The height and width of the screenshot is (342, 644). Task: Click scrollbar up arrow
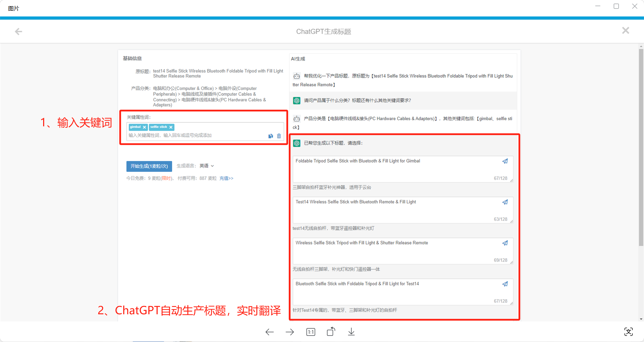point(641,46)
